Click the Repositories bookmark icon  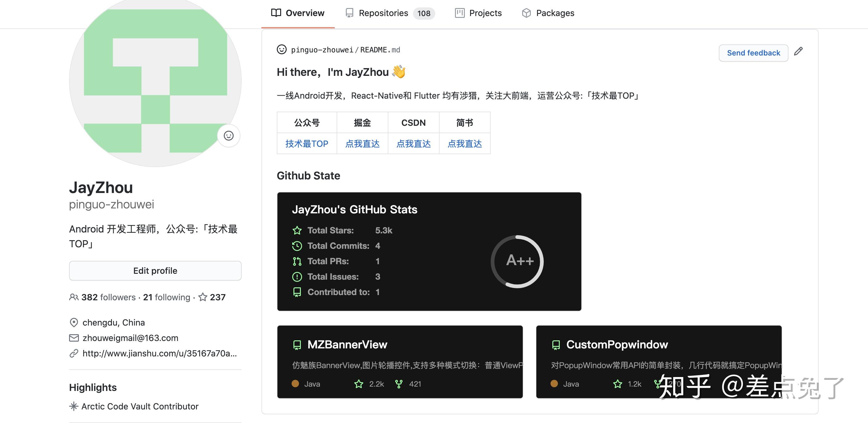349,13
